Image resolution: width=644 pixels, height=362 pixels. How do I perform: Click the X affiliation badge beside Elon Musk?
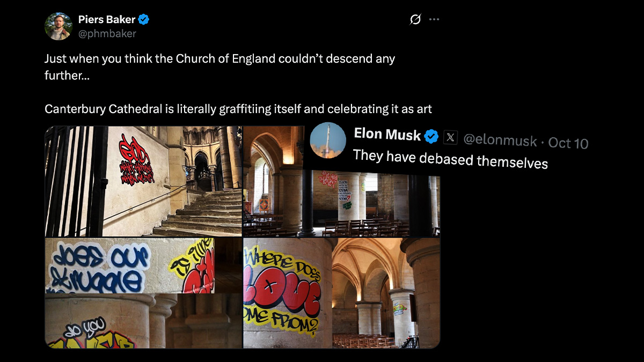tap(450, 138)
